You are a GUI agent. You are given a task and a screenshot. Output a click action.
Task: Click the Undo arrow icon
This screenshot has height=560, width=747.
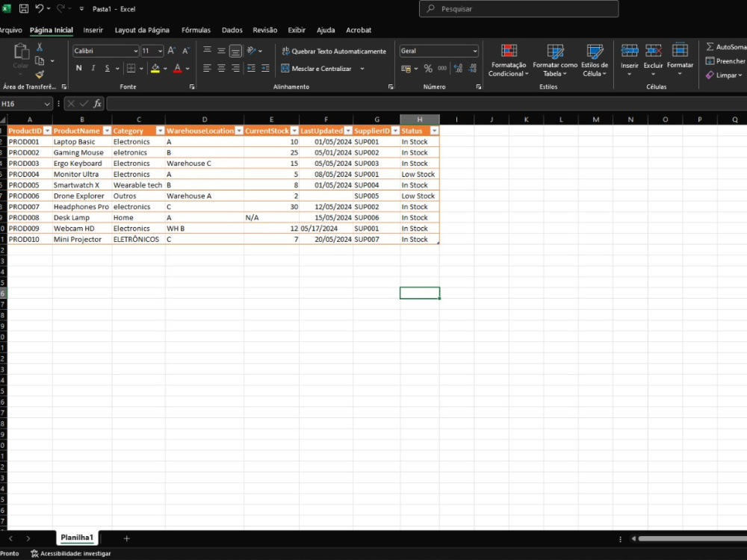(x=40, y=8)
